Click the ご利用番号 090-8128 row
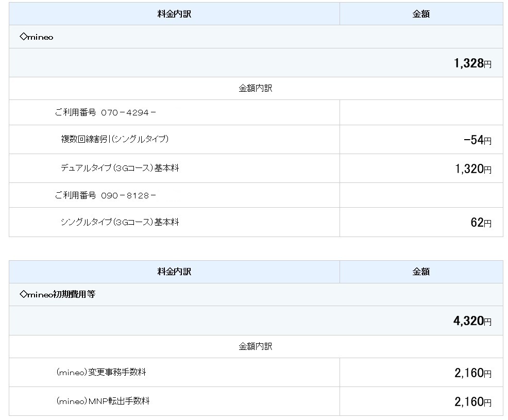 (x=105, y=195)
